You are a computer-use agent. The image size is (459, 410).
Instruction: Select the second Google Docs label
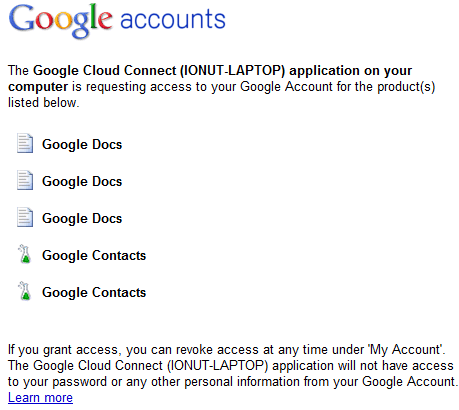tap(82, 182)
